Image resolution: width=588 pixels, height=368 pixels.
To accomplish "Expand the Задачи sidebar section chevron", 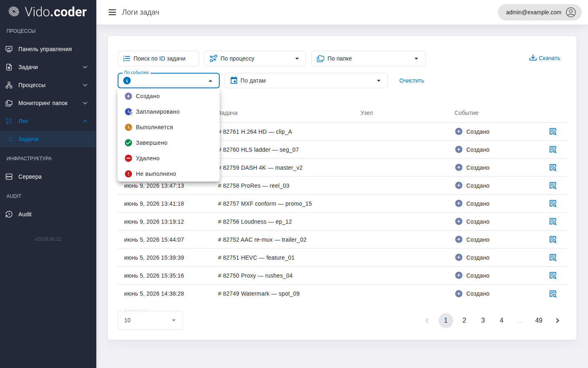I will pos(85,67).
